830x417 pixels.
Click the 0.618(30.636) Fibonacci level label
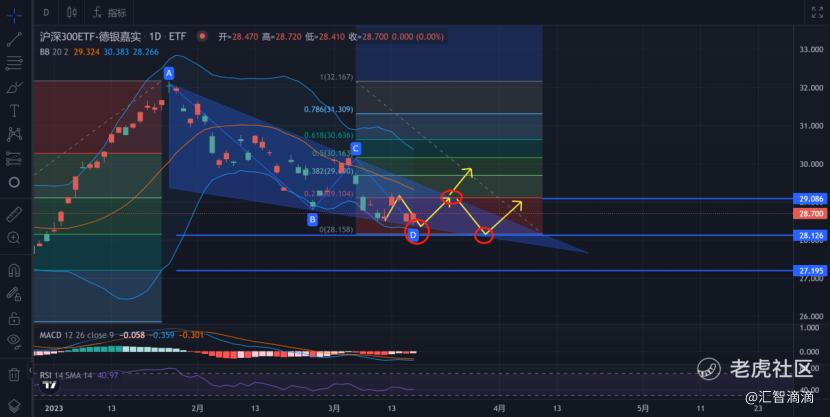(x=328, y=135)
